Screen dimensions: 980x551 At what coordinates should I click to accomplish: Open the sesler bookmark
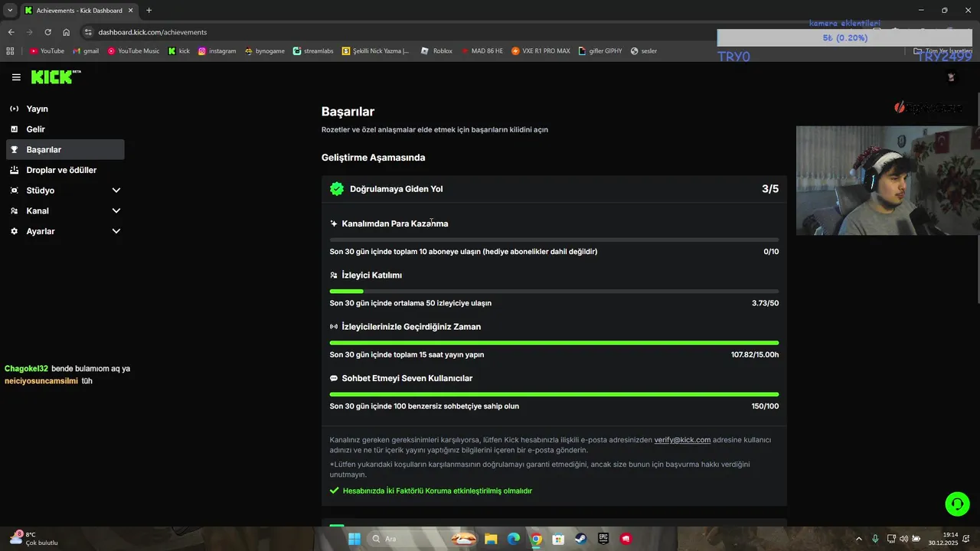click(644, 51)
